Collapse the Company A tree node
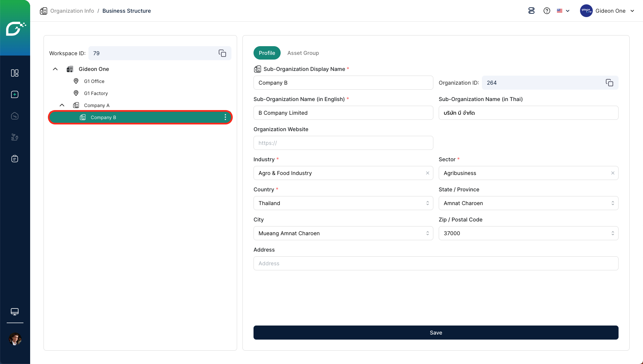 coord(62,105)
